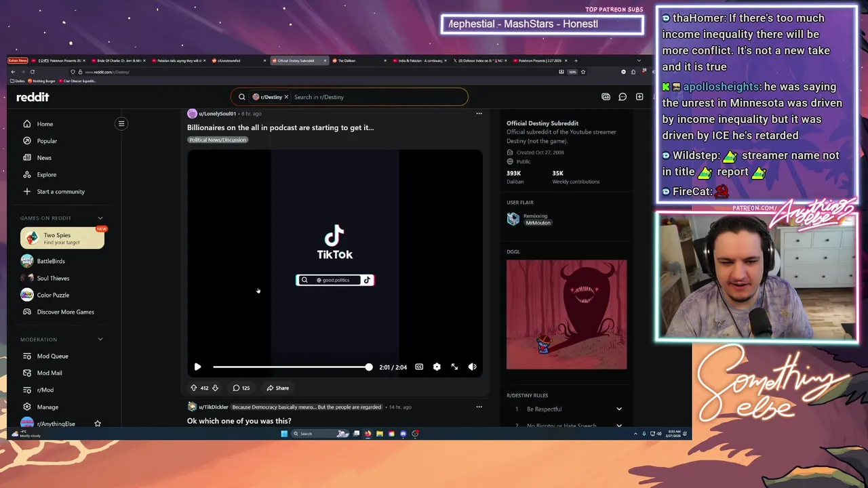Collapse the Moderation section

(100, 339)
